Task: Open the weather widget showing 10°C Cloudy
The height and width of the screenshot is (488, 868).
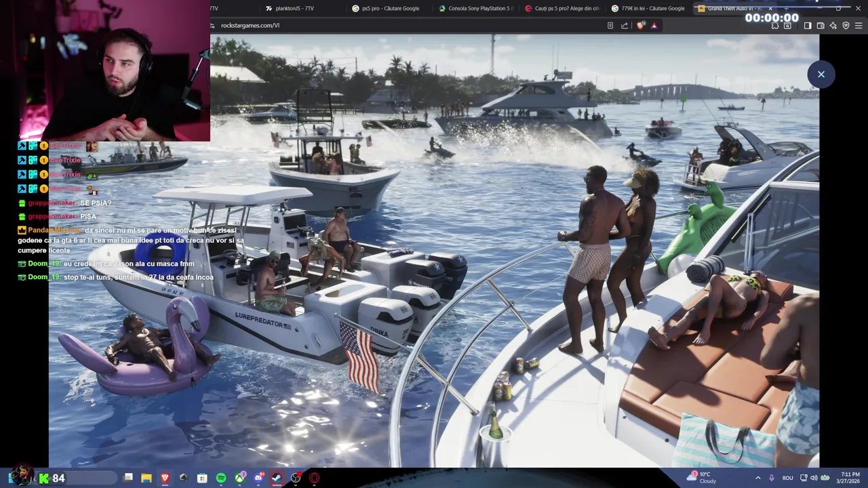Action: tap(703, 478)
